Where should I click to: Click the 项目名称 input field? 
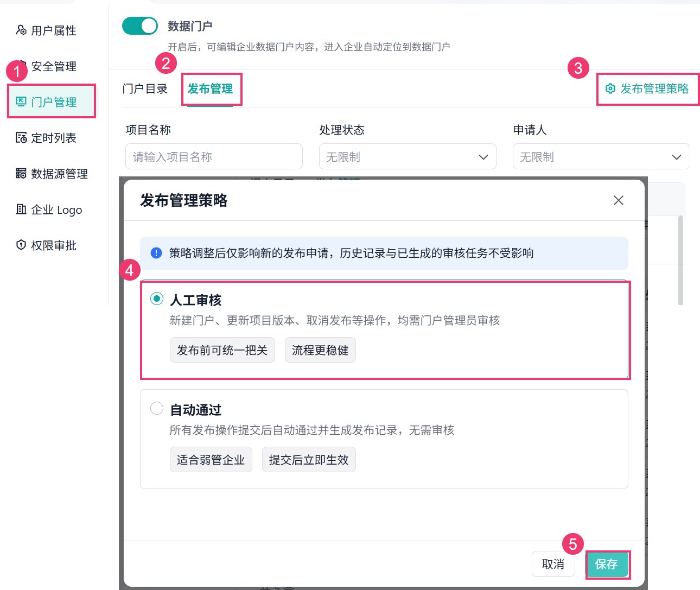point(214,157)
